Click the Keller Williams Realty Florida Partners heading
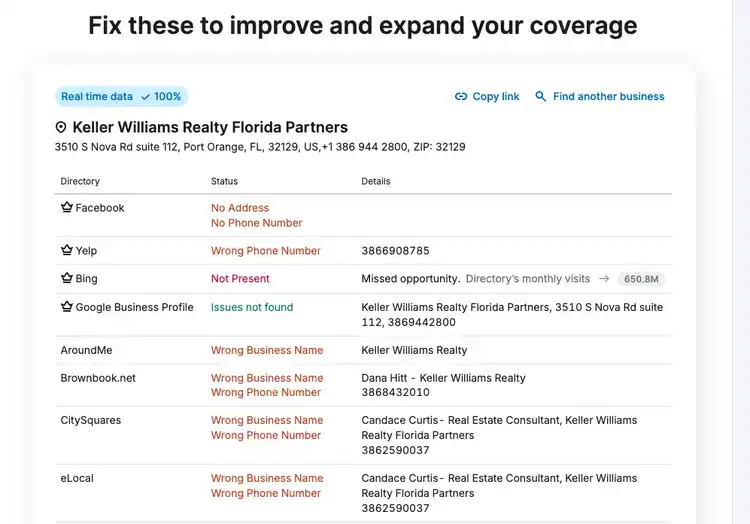The width and height of the screenshot is (750, 524). click(x=210, y=127)
